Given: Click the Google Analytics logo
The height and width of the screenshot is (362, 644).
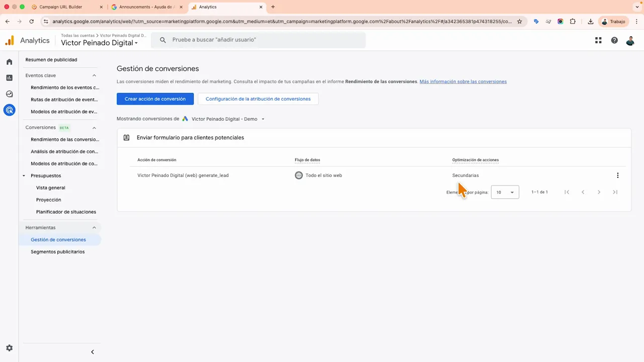Looking at the screenshot, I should click(10, 40).
